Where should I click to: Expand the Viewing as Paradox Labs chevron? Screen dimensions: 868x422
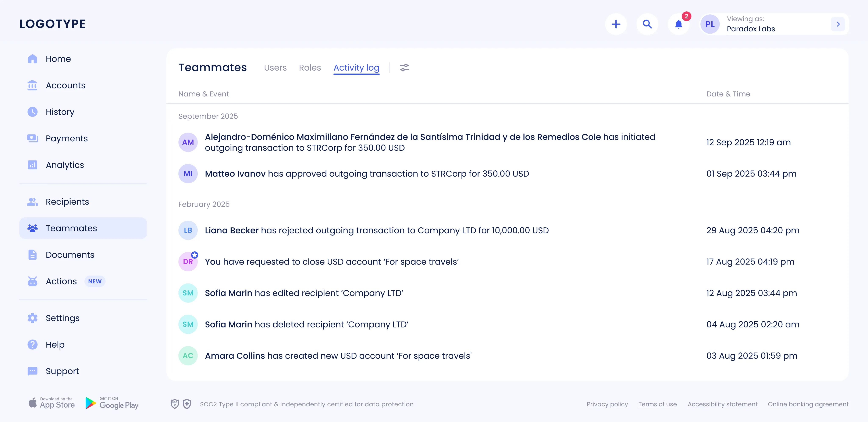[x=838, y=24]
